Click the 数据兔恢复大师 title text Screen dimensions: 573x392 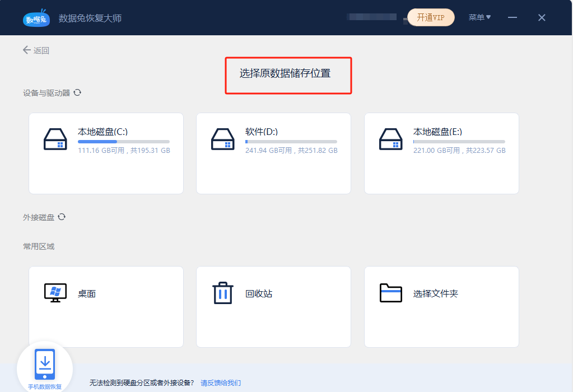[90, 18]
